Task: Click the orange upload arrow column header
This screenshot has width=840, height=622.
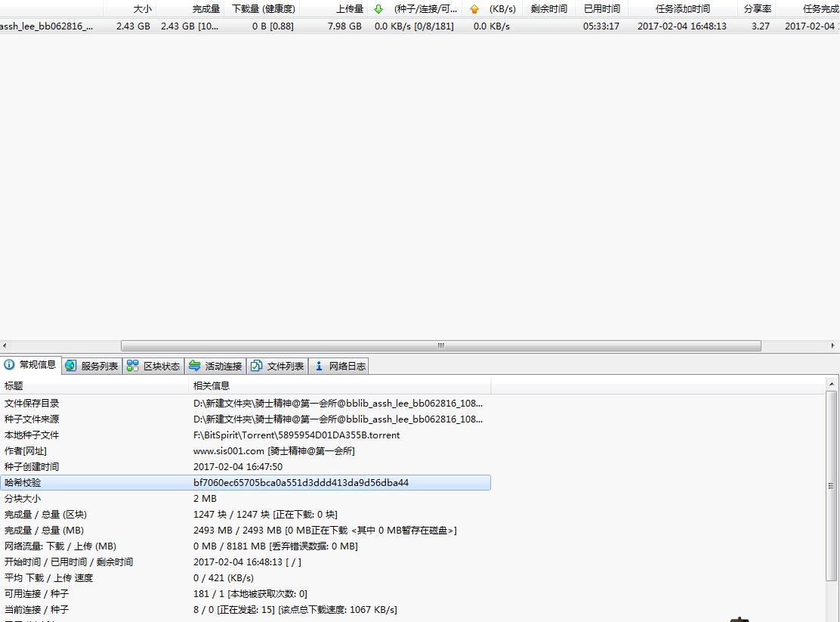Action: pyautogui.click(x=474, y=9)
